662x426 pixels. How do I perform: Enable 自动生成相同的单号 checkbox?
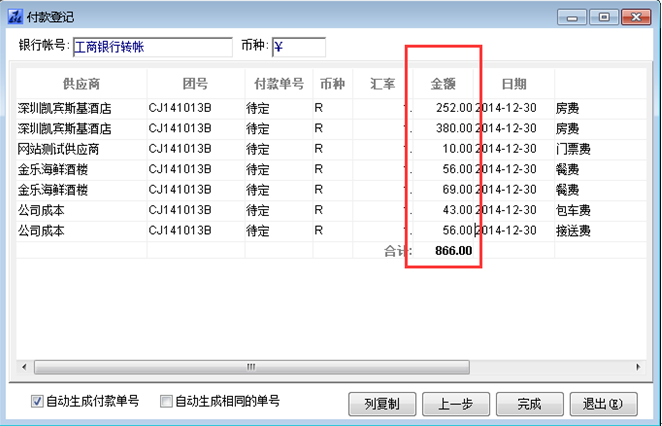(166, 401)
